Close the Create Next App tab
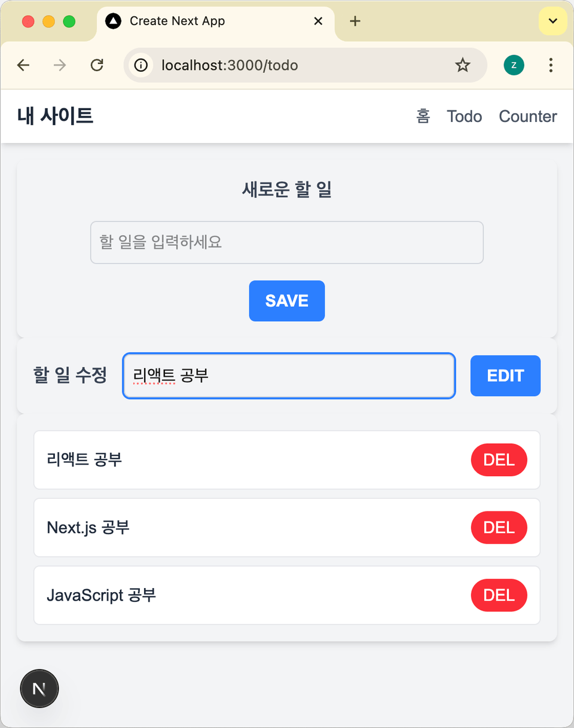The width and height of the screenshot is (574, 728). 318,22
